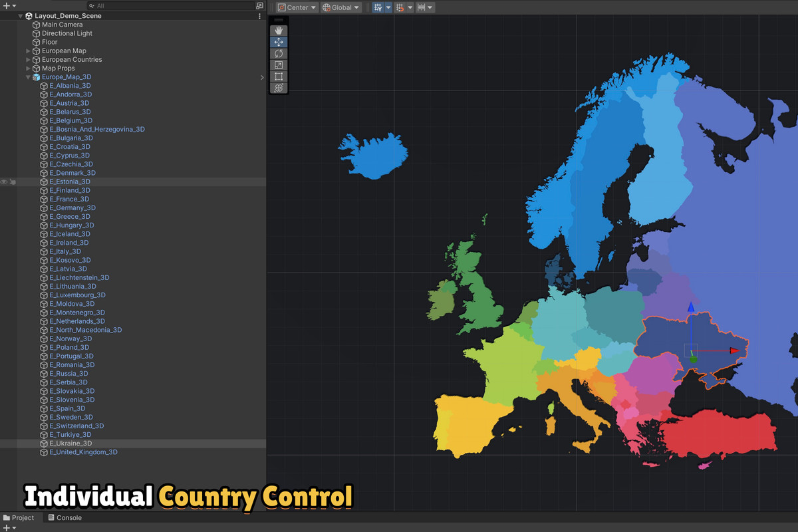Open the Center pivot mode dropdown
The image size is (798, 532).
tap(297, 7)
